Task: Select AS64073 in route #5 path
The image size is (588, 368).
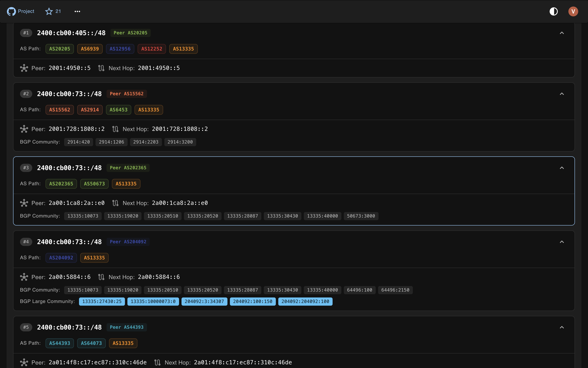Action: [x=91, y=343]
